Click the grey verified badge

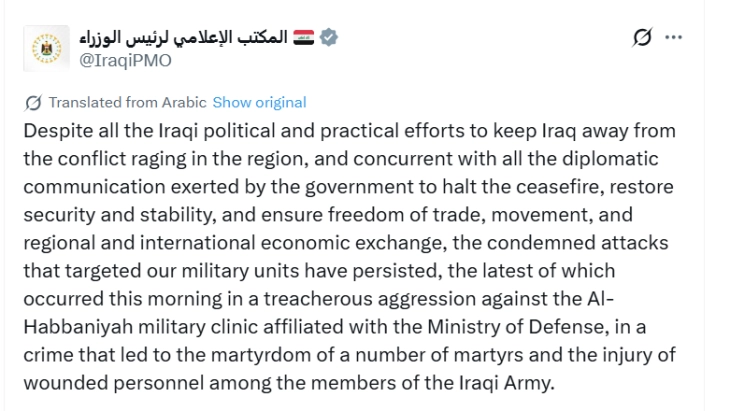tap(330, 37)
